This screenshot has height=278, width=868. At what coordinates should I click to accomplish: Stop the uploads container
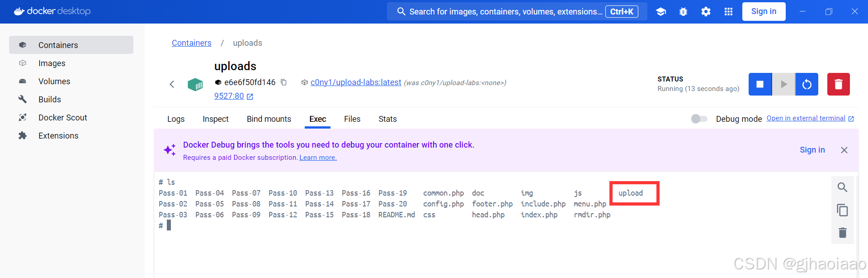760,84
